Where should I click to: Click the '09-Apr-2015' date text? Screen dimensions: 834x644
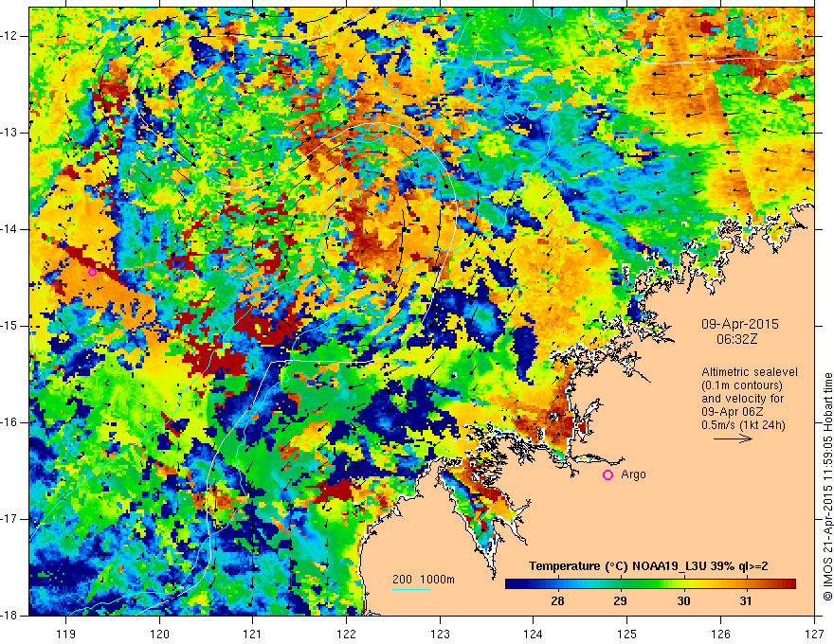click(x=739, y=324)
